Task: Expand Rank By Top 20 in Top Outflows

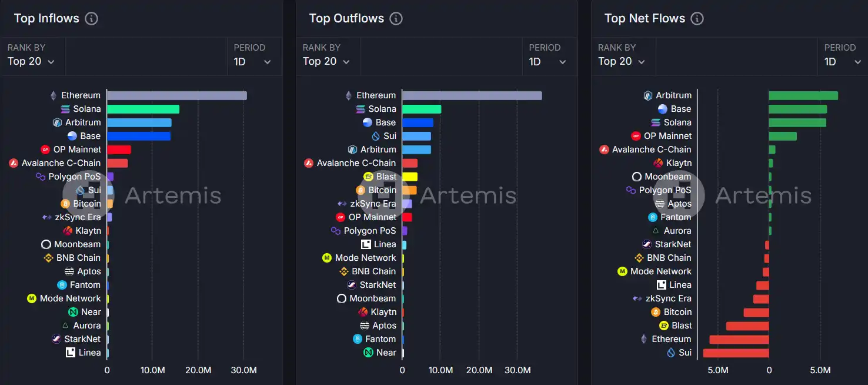Action: point(326,61)
